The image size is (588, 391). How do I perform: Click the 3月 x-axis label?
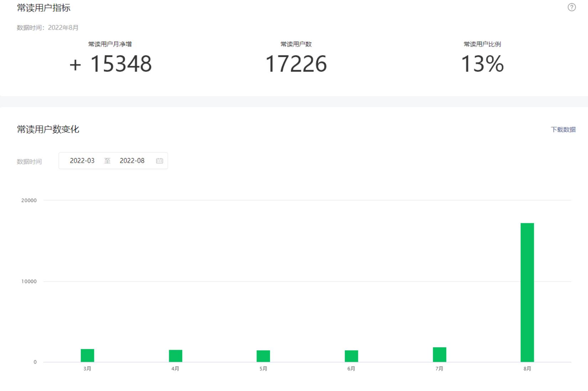click(87, 369)
